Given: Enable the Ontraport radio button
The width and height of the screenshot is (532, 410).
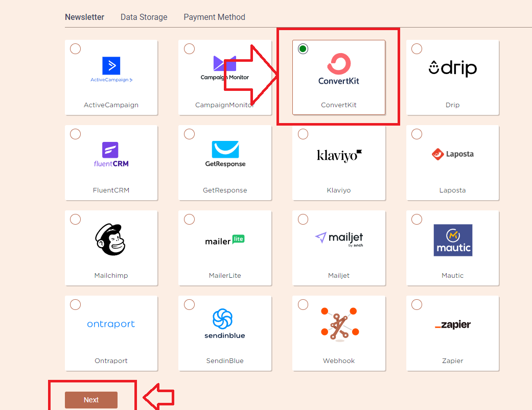Looking at the screenshot, I should pyautogui.click(x=75, y=305).
